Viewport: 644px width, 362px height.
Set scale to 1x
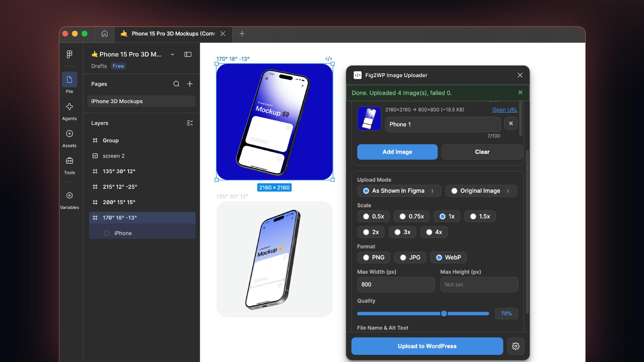click(x=447, y=216)
